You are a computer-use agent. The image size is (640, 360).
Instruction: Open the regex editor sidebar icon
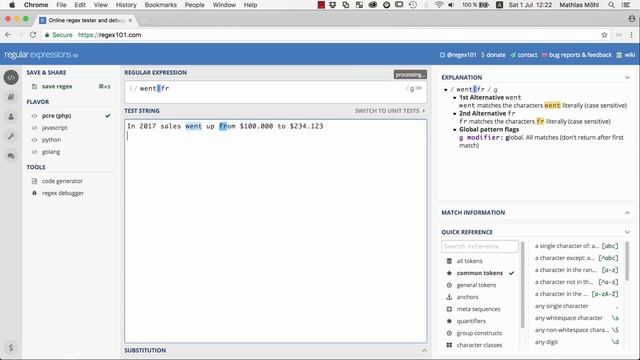pos(11,77)
